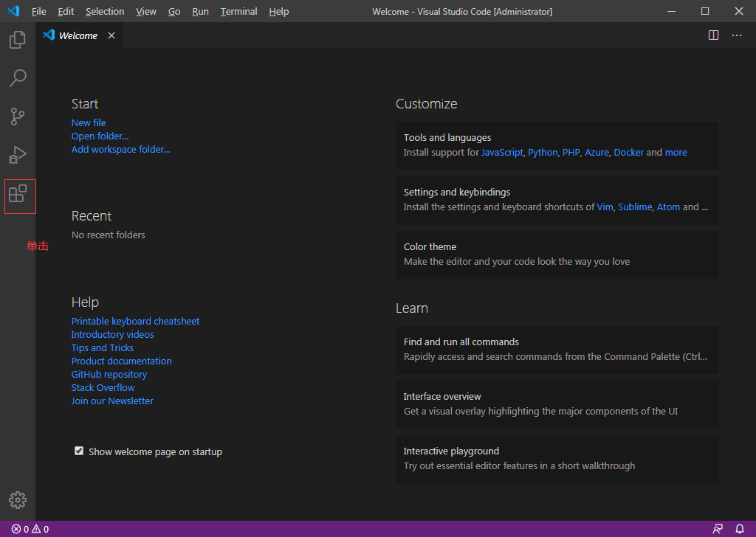This screenshot has width=756, height=537.
Task: Open the Run and Debug view
Action: point(18,155)
